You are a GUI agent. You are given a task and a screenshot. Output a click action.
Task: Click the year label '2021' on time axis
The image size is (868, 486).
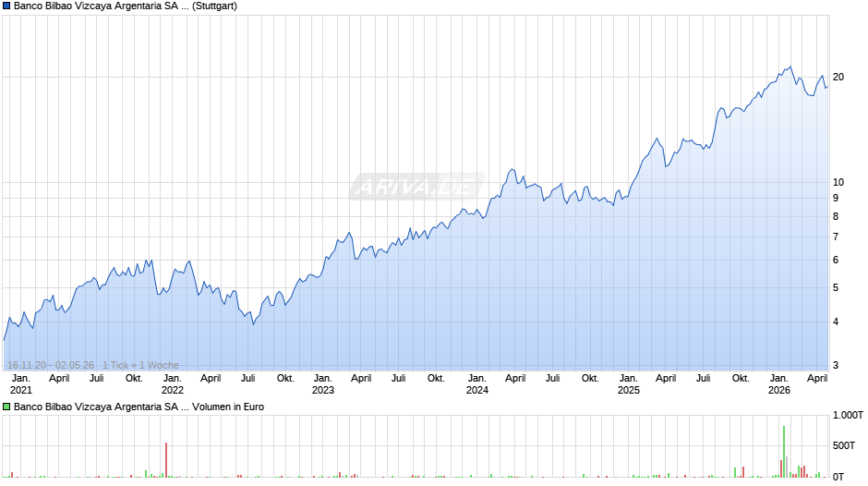tap(21, 390)
